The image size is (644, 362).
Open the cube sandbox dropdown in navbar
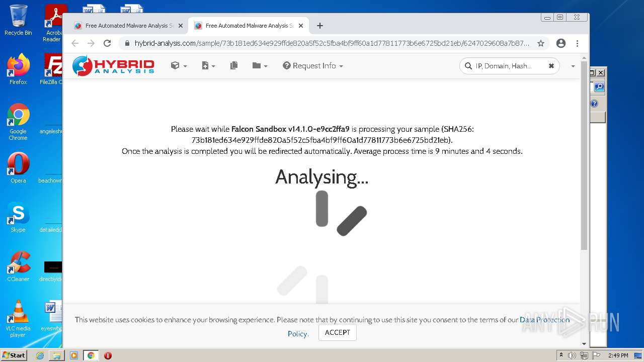pyautogui.click(x=179, y=66)
